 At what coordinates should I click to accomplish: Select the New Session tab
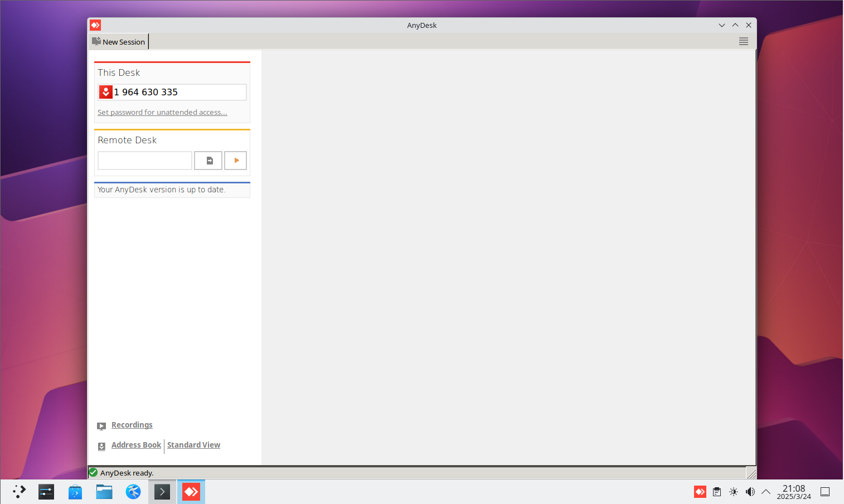coord(118,42)
